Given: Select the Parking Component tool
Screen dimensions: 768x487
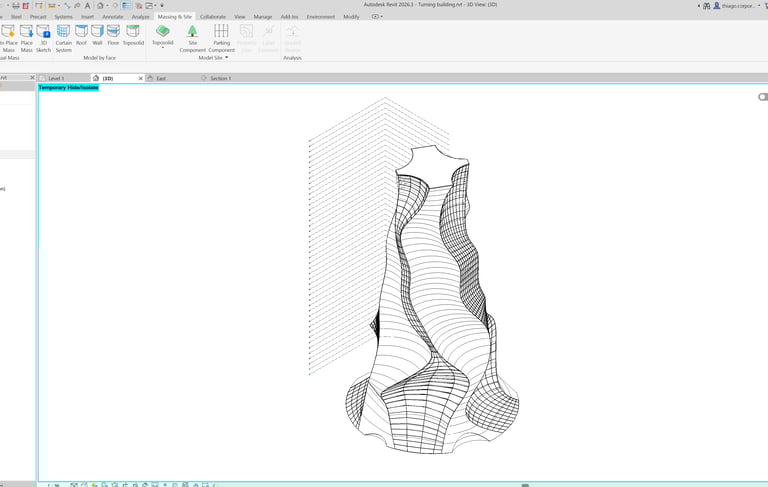Looking at the screenshot, I should pos(221,38).
